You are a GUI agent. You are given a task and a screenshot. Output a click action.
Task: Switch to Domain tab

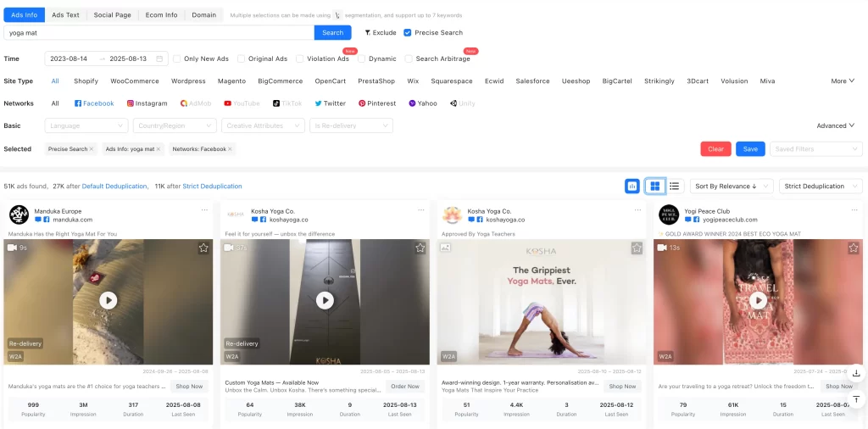click(x=204, y=15)
